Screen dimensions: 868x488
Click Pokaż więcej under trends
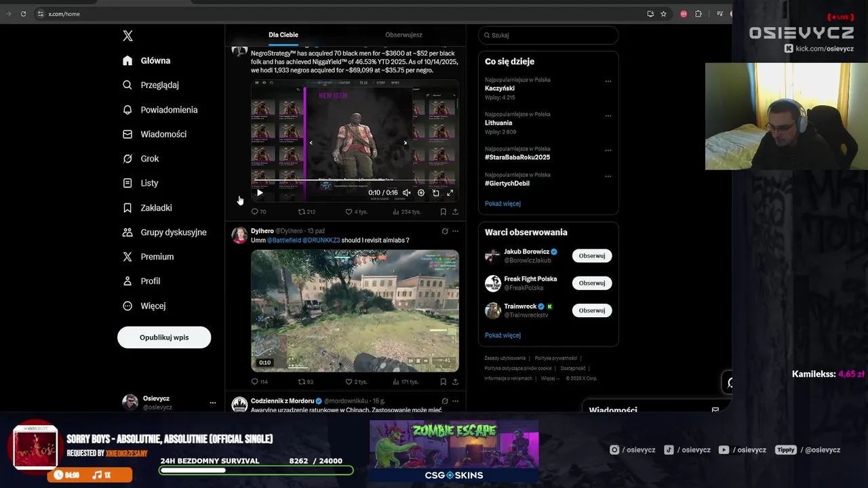502,203
